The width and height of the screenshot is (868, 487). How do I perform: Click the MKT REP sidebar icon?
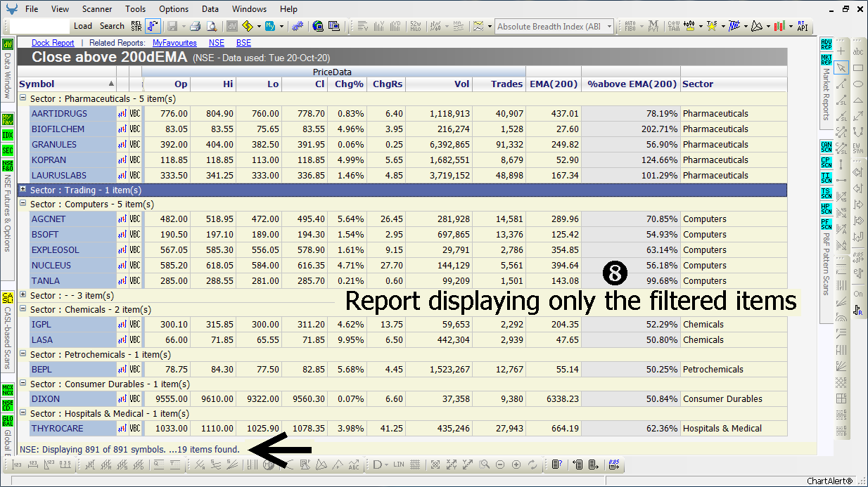(x=826, y=59)
